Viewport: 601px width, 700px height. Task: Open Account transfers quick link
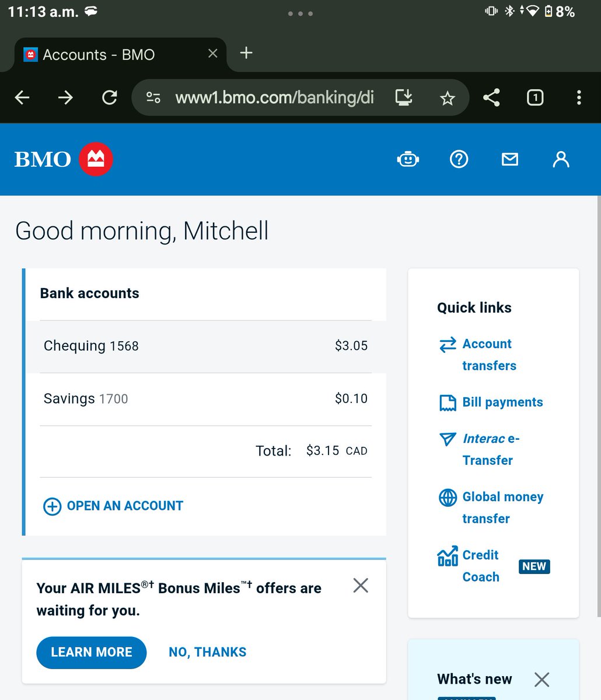(490, 355)
